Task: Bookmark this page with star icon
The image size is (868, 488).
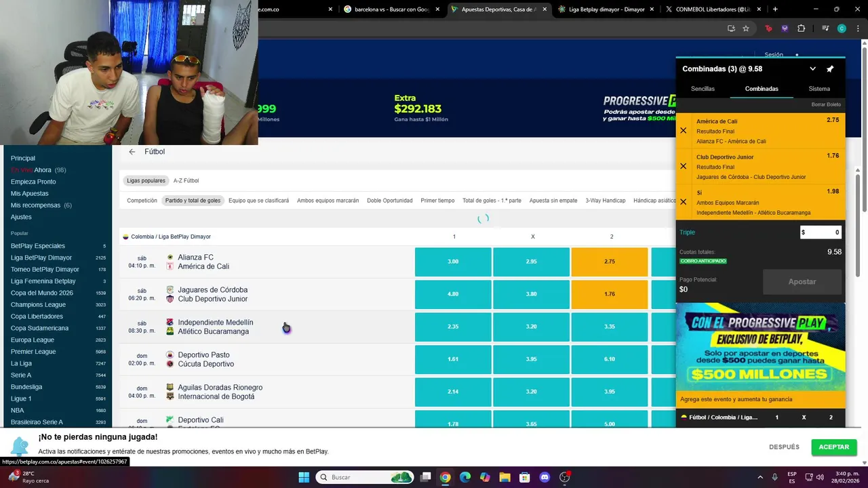Action: [x=746, y=28]
